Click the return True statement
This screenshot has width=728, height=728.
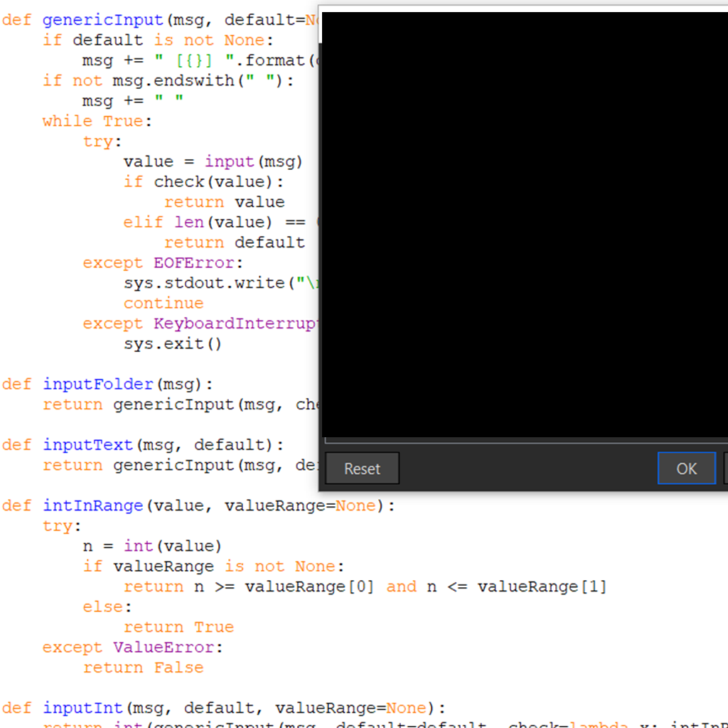pyautogui.click(x=178, y=627)
